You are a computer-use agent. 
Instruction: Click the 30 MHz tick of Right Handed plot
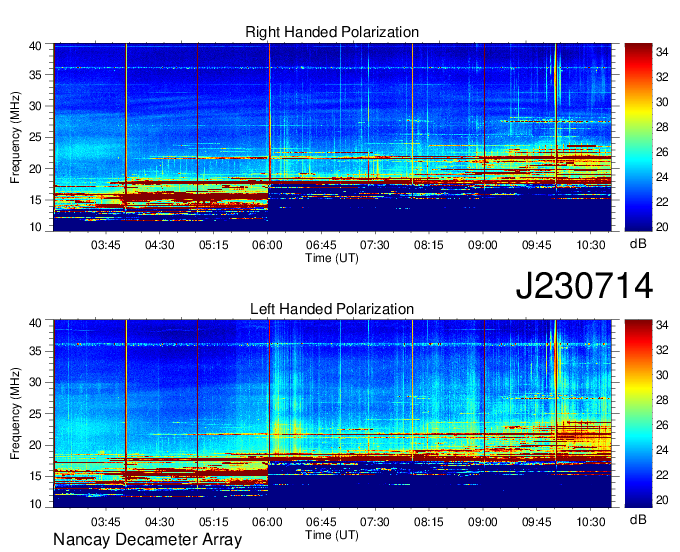pyautogui.click(x=35, y=106)
